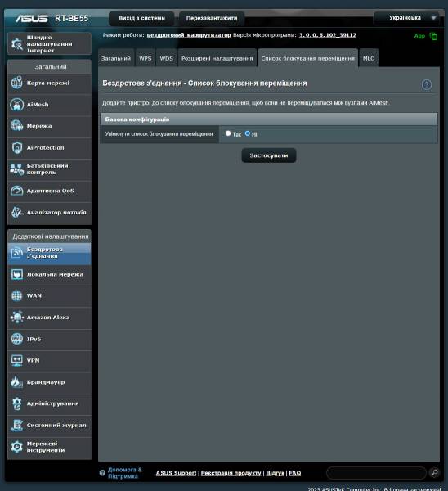Screen dimensions: 448x491
Task: Click the Застосувати button
Action: pyautogui.click(x=269, y=155)
